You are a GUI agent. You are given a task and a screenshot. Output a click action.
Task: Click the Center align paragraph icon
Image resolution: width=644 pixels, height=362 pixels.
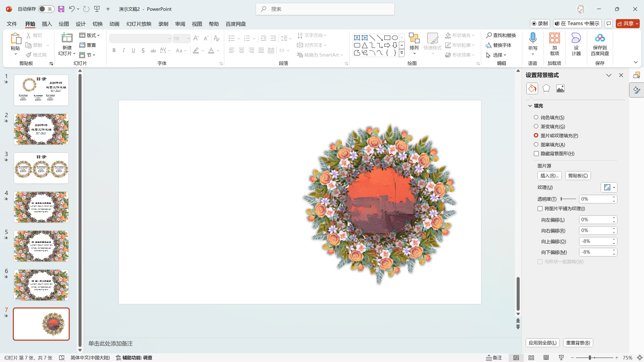(242, 51)
